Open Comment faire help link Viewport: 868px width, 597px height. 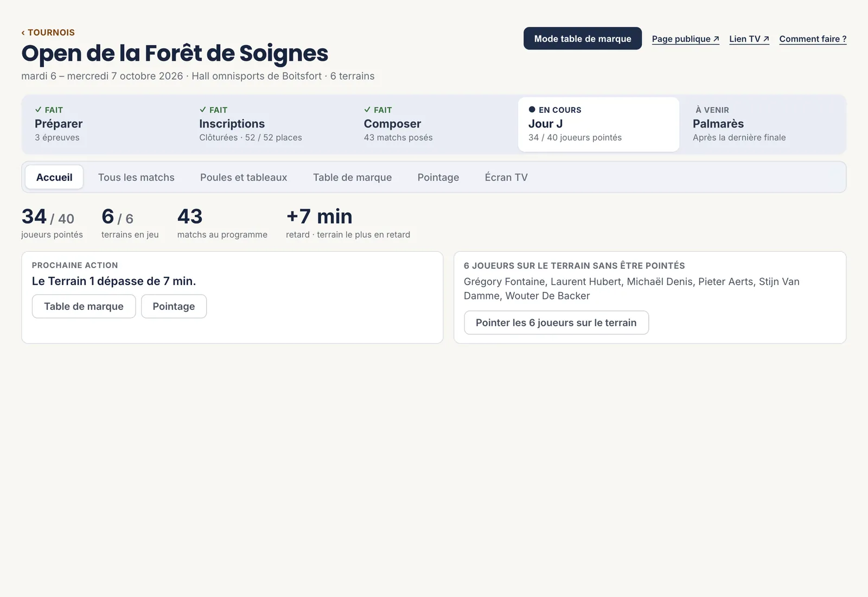813,39
